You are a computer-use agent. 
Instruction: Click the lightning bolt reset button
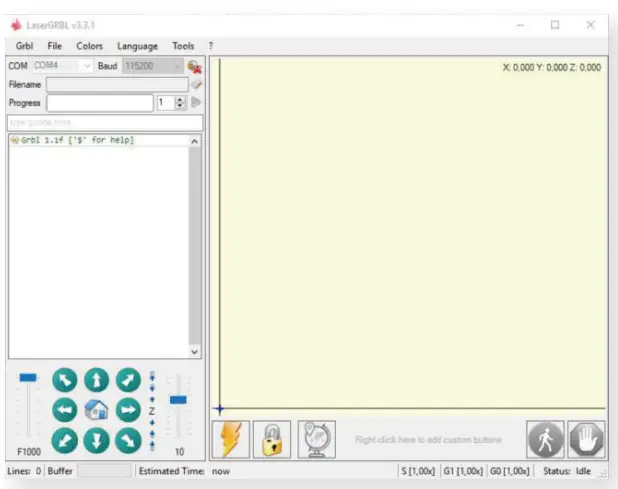point(231,439)
